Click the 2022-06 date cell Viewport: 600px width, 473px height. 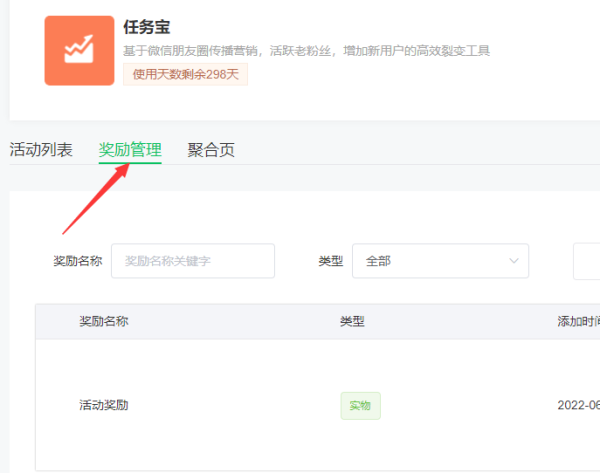point(578,405)
